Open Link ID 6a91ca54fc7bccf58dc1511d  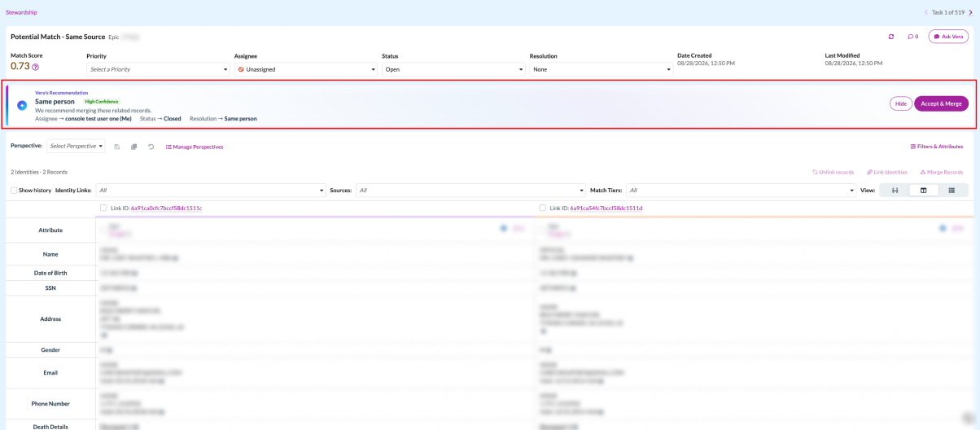[606, 208]
